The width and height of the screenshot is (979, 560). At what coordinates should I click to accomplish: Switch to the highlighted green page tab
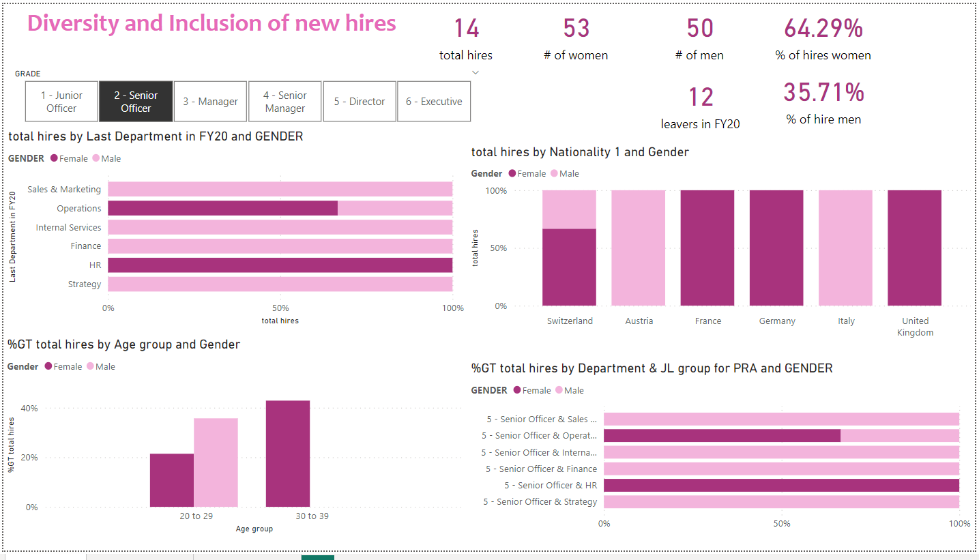(x=317, y=557)
